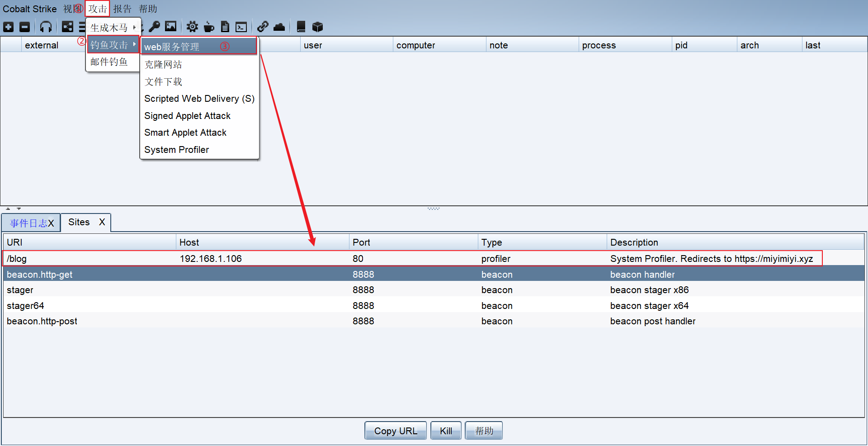Click the Copy URL button
The width and height of the screenshot is (868, 446).
[396, 431]
